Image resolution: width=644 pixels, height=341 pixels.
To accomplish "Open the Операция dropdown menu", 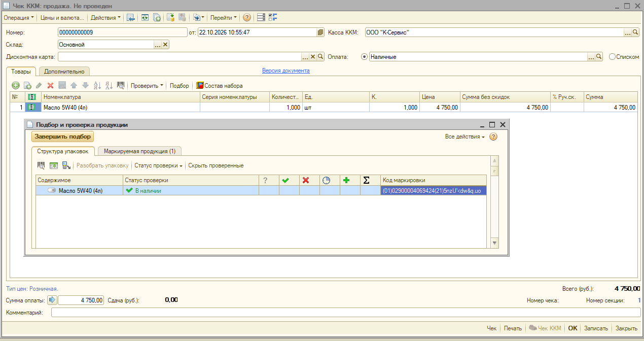I will [19, 17].
